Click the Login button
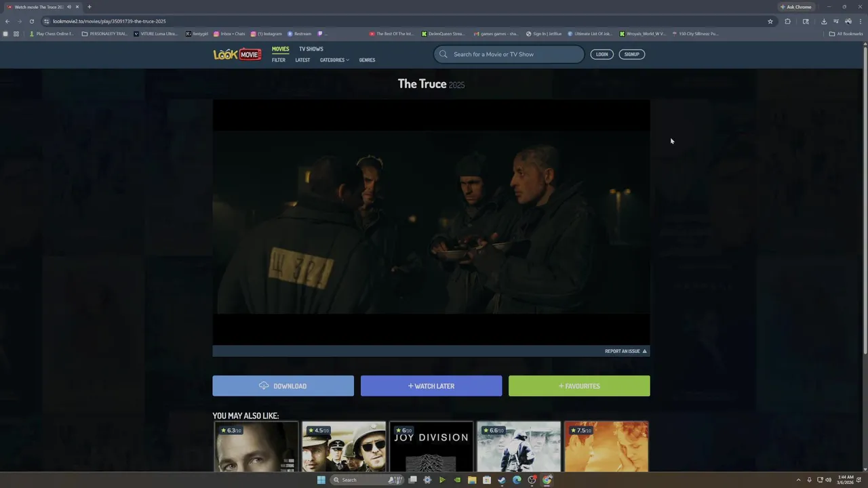This screenshot has height=488, width=868. click(601, 54)
